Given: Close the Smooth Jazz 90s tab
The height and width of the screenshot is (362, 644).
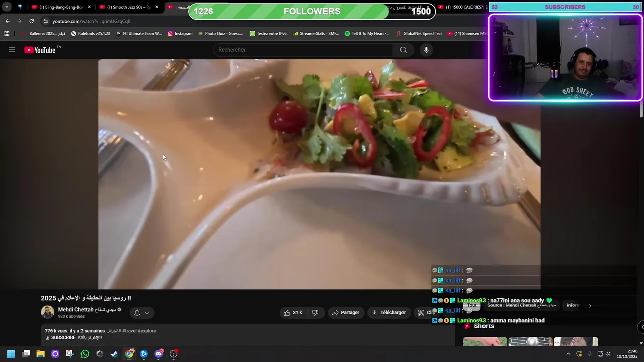Looking at the screenshot, I should point(157,7).
